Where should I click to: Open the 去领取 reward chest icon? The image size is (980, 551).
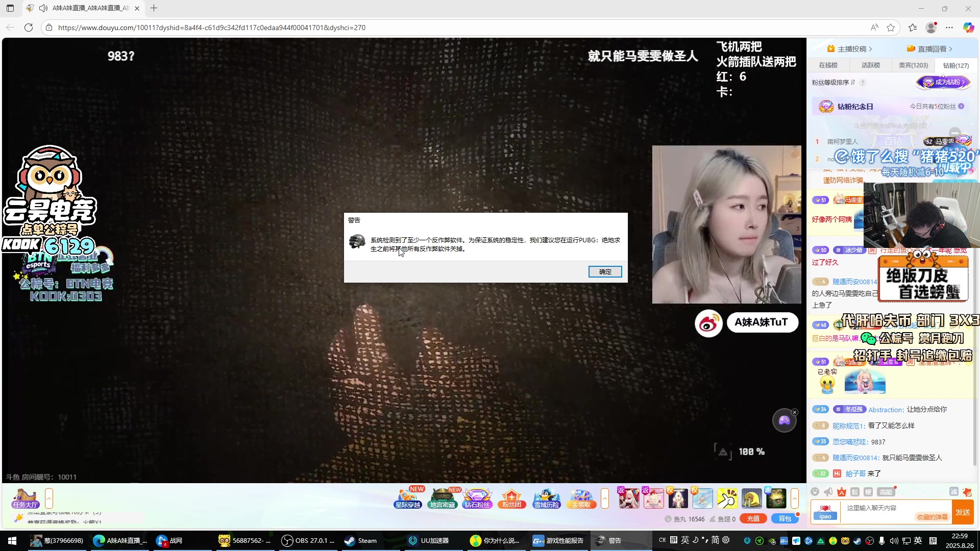(581, 498)
